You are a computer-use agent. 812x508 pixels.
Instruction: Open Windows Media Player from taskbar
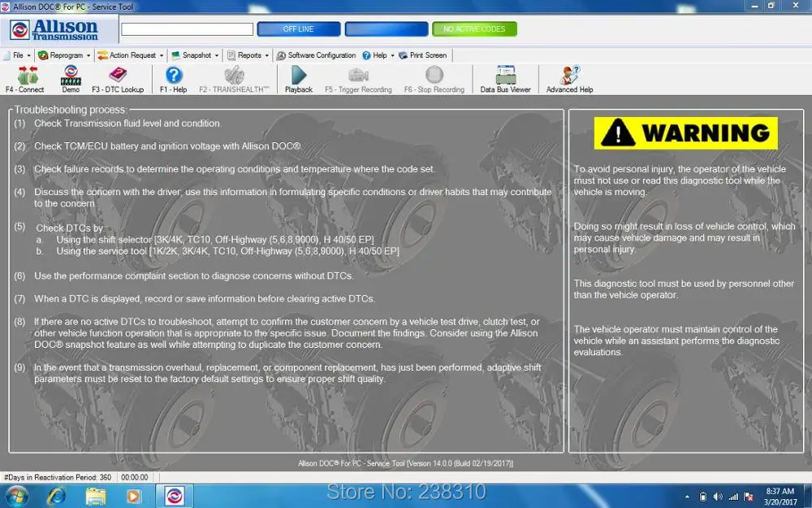(x=134, y=497)
